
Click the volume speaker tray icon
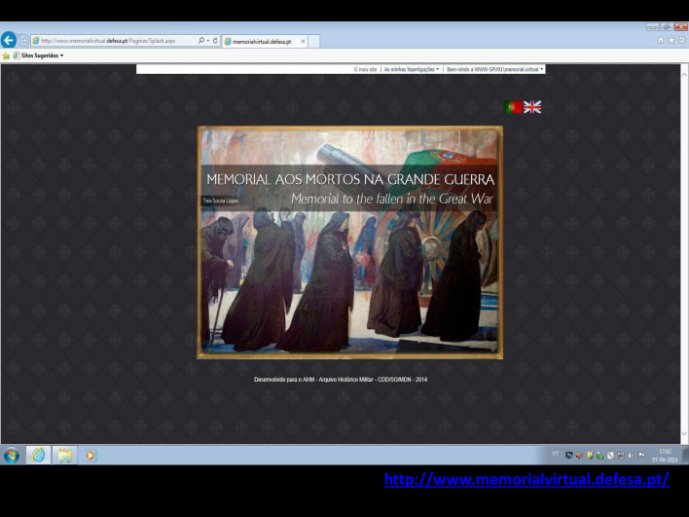pyautogui.click(x=631, y=456)
